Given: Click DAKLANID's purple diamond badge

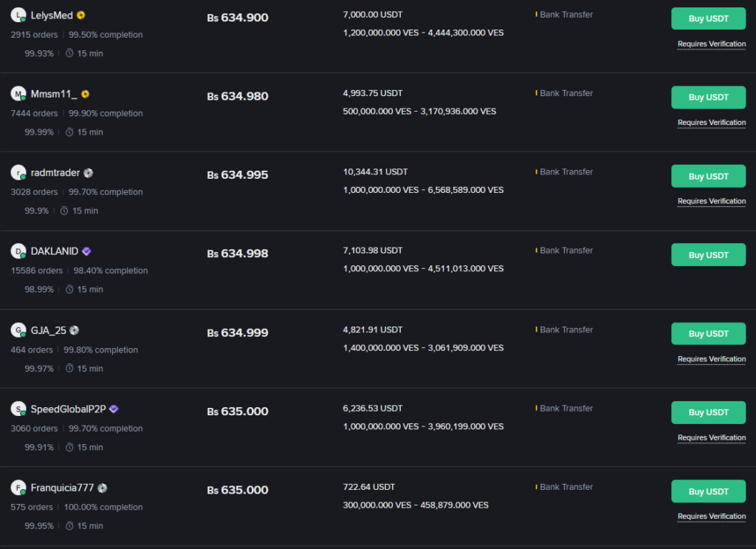Looking at the screenshot, I should [87, 251].
